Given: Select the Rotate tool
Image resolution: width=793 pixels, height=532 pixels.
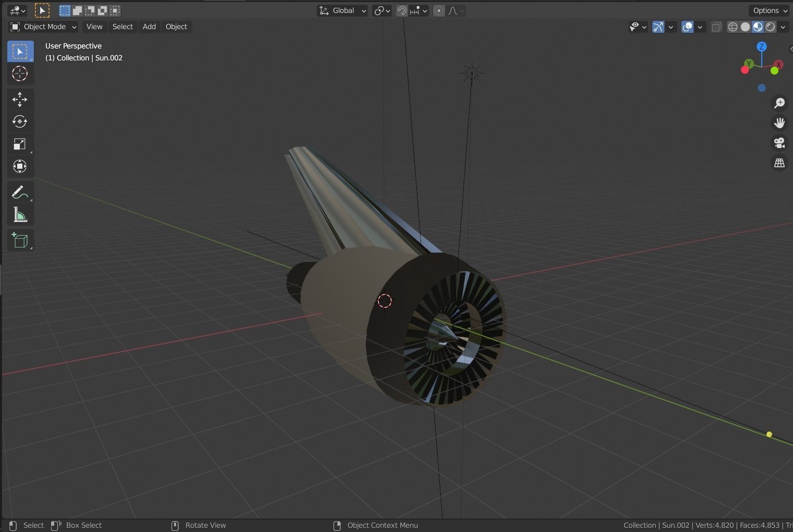Looking at the screenshot, I should tap(20, 121).
